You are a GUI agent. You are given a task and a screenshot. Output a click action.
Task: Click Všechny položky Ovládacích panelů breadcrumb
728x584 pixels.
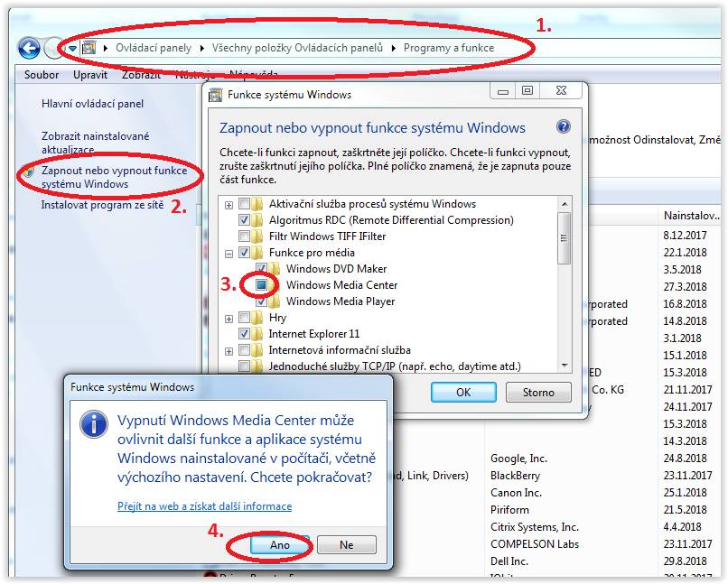pyautogui.click(x=297, y=48)
